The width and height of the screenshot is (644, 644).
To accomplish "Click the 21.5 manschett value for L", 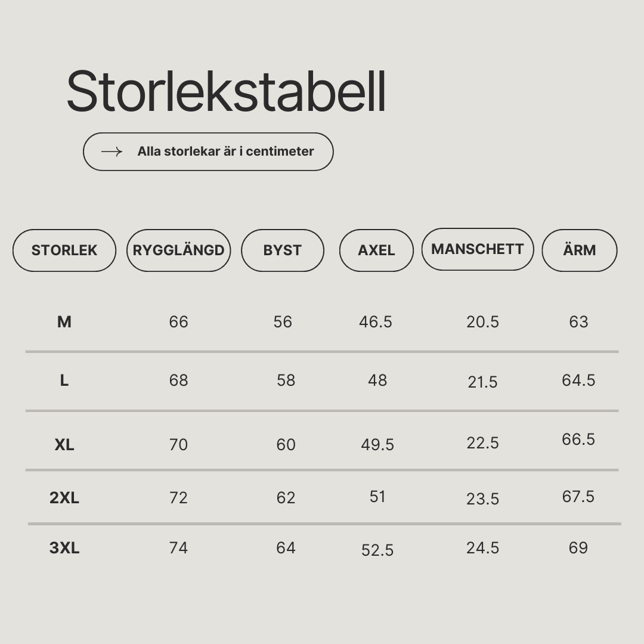I will click(482, 382).
